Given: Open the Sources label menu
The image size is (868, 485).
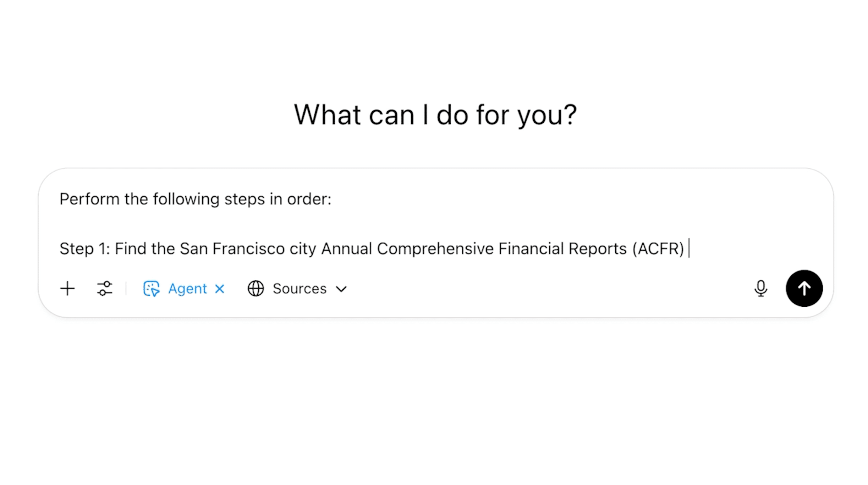Looking at the screenshot, I should pyautogui.click(x=300, y=289).
